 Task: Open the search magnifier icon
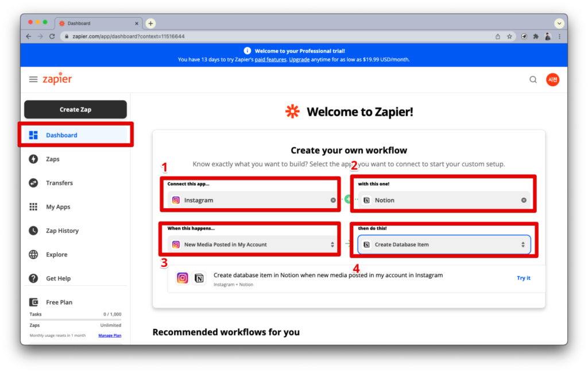pyautogui.click(x=533, y=79)
